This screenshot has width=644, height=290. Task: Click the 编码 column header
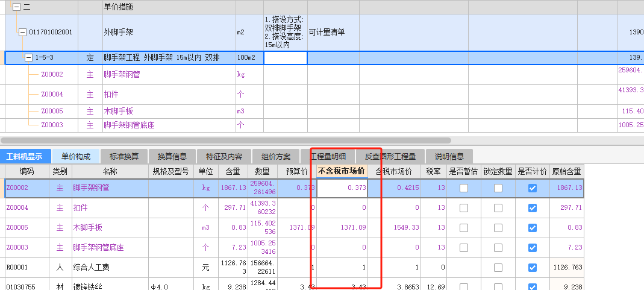coord(27,171)
